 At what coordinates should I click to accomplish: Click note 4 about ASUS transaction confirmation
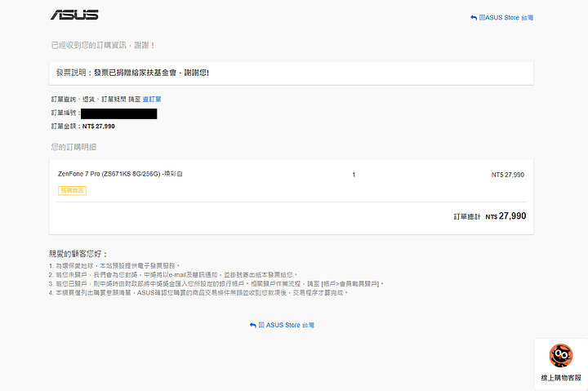coord(198,293)
